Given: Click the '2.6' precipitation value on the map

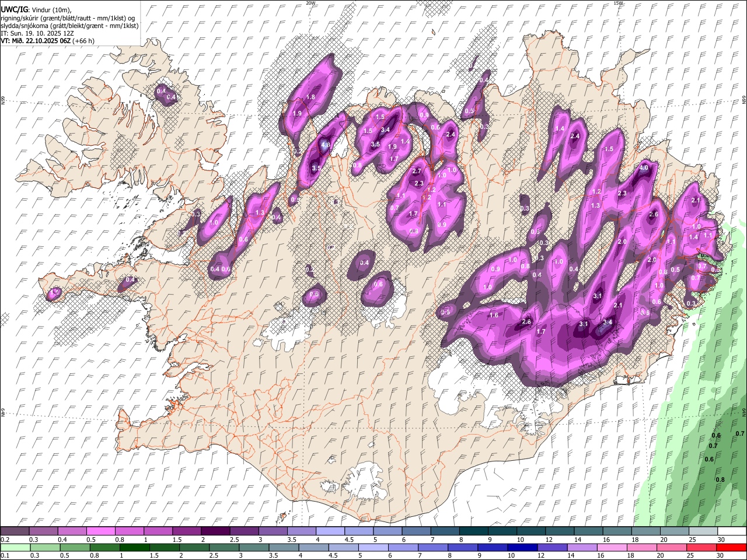Looking at the screenshot, I should coord(654,215).
